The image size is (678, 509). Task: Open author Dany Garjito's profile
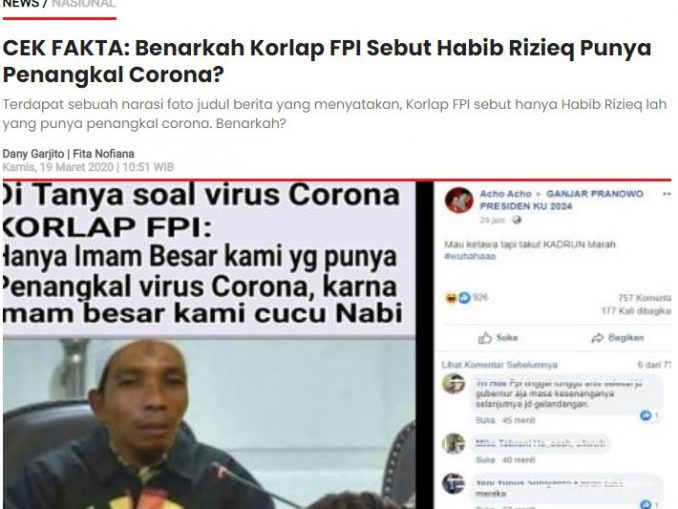click(x=33, y=154)
